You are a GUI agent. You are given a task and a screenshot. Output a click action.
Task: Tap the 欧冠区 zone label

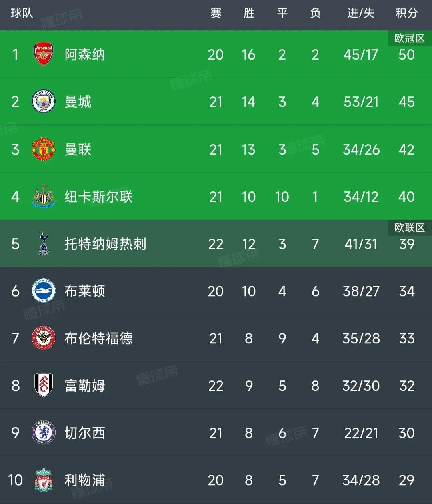pyautogui.click(x=409, y=38)
